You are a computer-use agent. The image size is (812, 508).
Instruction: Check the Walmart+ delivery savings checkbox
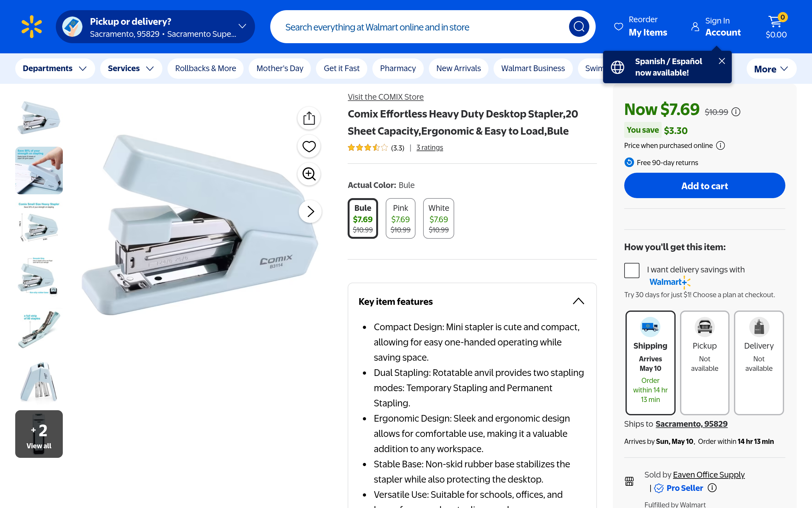(632, 271)
